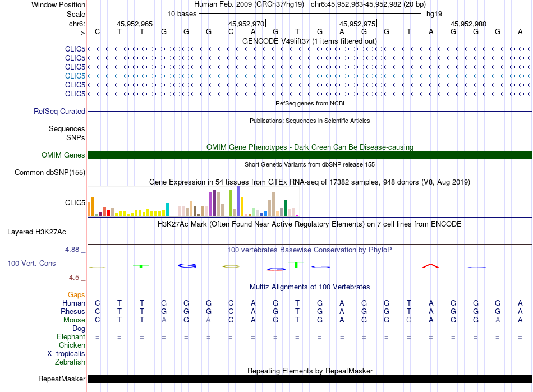Screen dimensions: 533x392
Task: Click the 100 Vert. Cons track label
Action: tap(31, 263)
